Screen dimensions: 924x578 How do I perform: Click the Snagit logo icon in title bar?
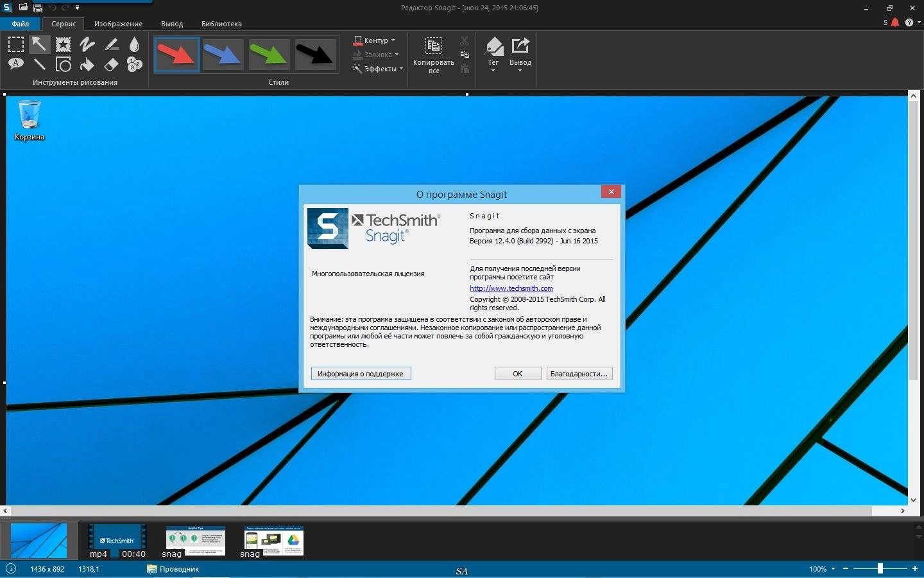tap(7, 8)
